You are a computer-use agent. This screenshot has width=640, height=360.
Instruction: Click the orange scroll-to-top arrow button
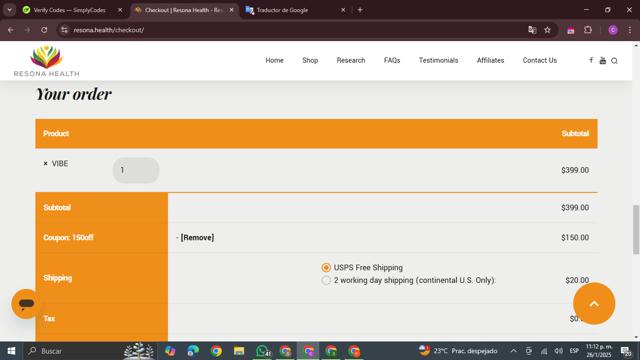coord(594,303)
